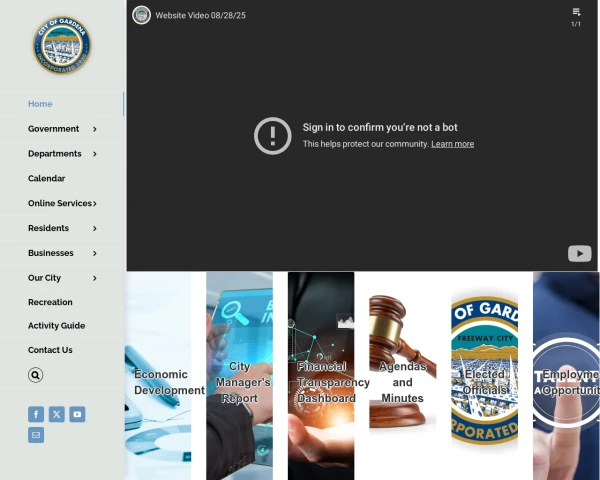Click the email envelope icon

click(36, 435)
